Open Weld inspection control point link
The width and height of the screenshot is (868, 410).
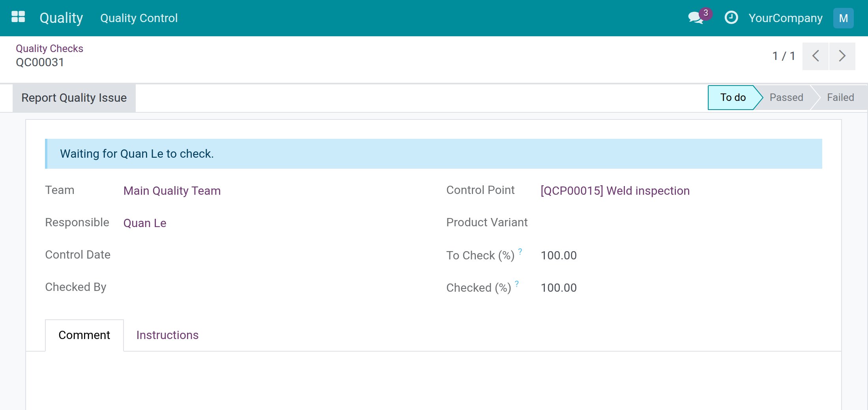(x=615, y=191)
